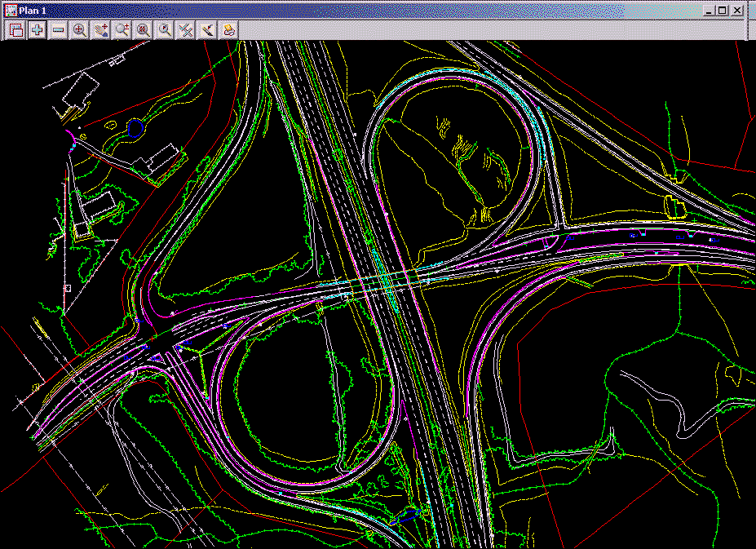
Task: Select the previous zoom magnifier icon
Action: click(x=165, y=30)
